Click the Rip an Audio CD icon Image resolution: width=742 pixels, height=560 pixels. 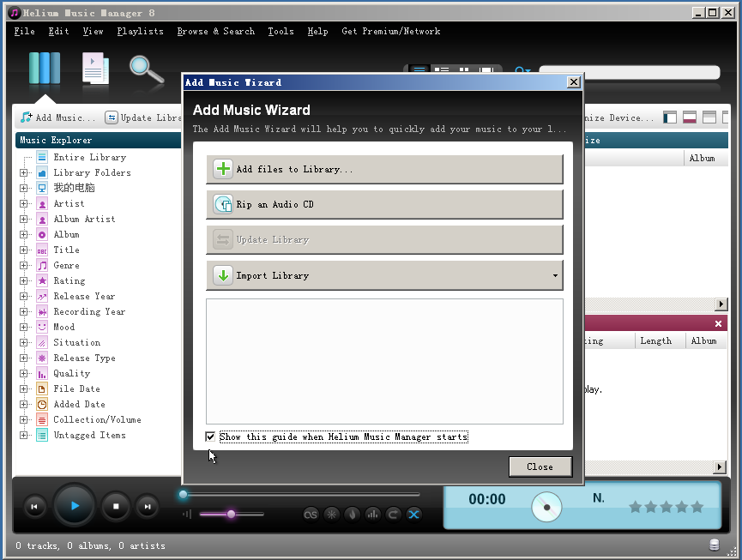click(x=223, y=204)
